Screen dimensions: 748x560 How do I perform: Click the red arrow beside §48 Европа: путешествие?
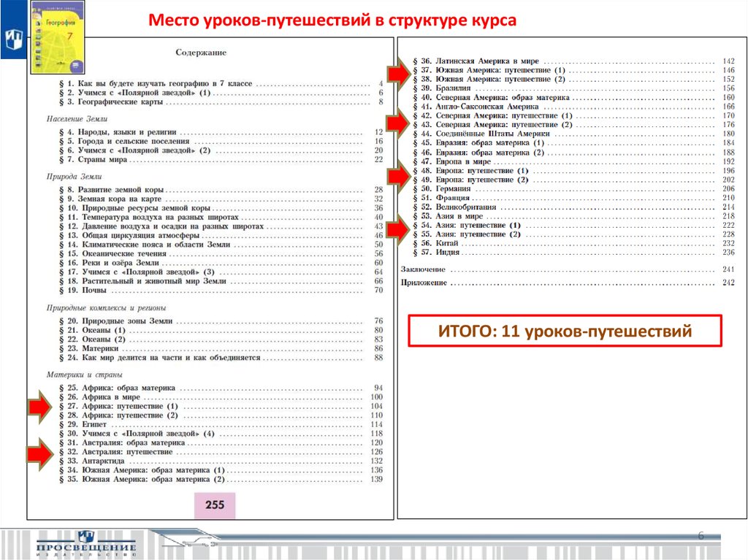(399, 175)
